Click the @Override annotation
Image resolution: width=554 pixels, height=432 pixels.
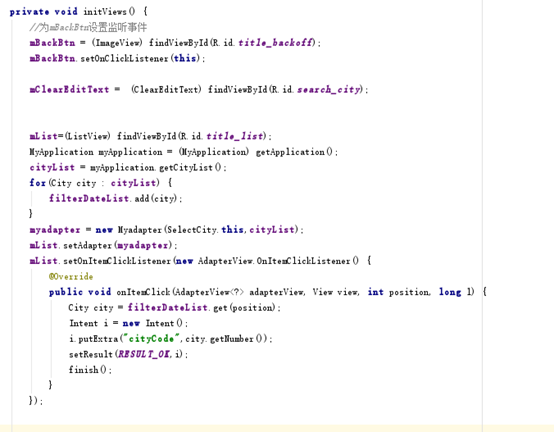(71, 276)
